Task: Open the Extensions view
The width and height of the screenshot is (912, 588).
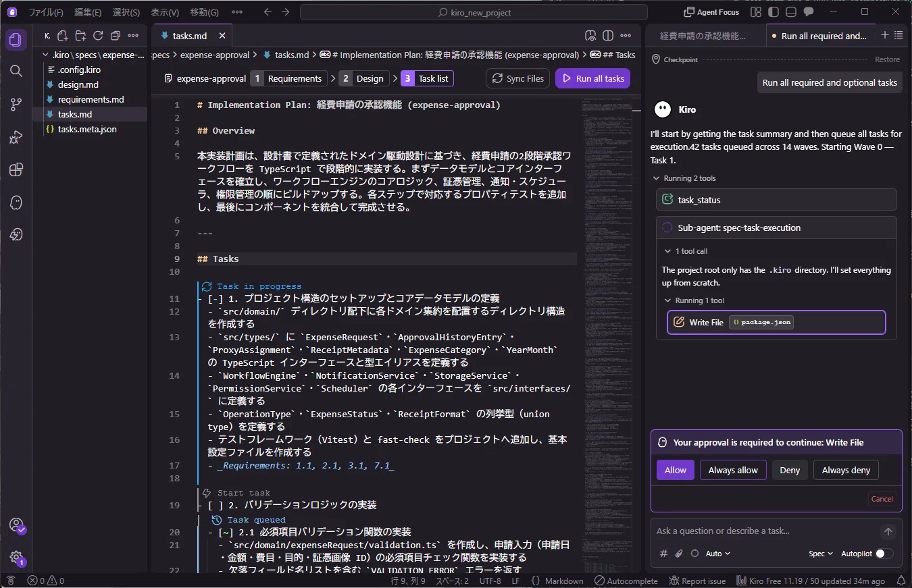Action: pos(16,169)
